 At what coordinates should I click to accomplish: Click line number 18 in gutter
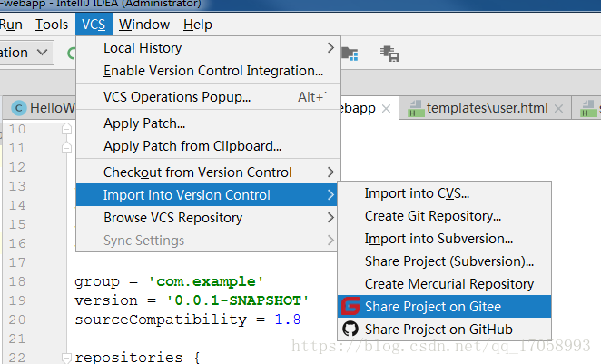pyautogui.click(x=17, y=281)
